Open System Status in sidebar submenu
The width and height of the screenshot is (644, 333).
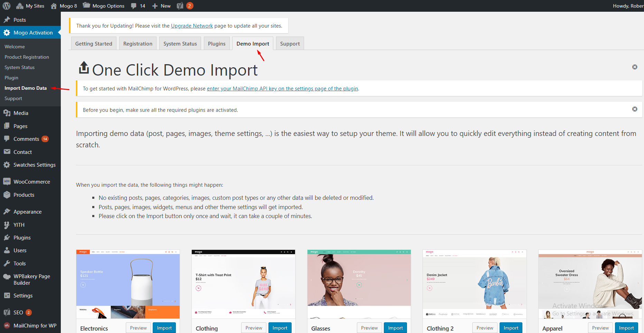[x=19, y=67]
